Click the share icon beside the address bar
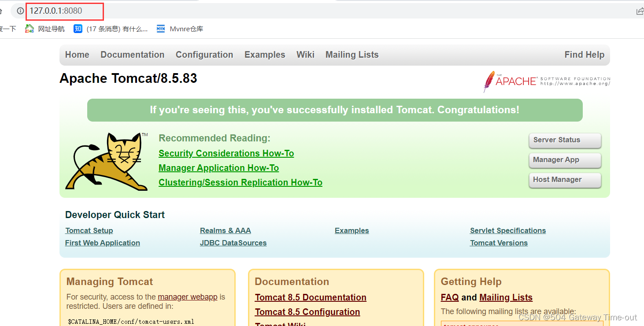 pyautogui.click(x=640, y=11)
